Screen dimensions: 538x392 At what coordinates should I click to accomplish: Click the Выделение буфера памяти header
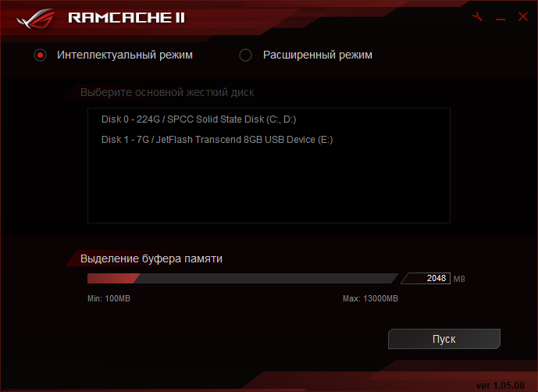pyautogui.click(x=151, y=258)
